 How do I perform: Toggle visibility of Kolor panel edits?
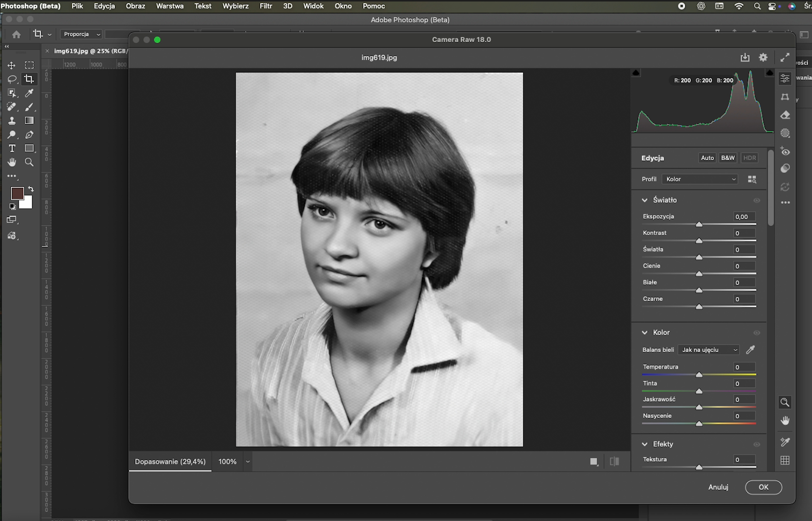[x=757, y=333]
